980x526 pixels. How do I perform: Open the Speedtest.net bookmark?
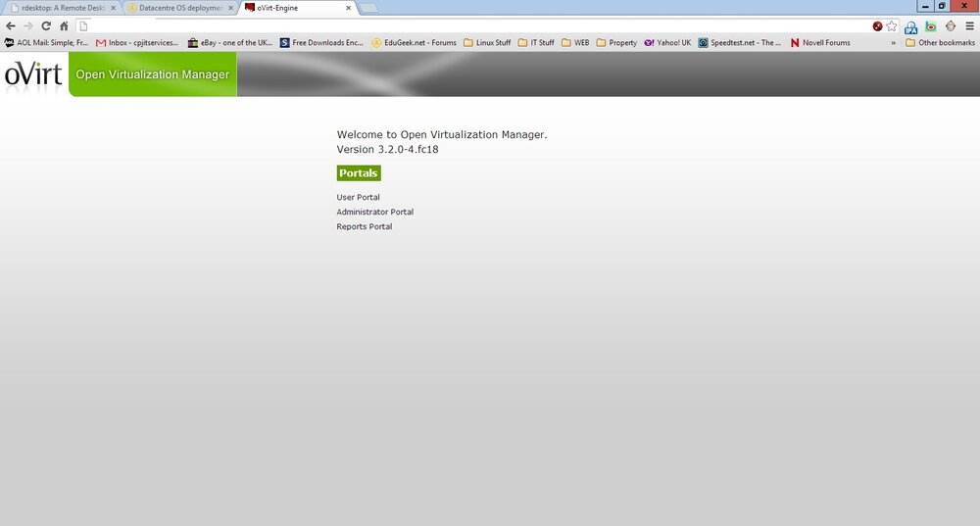pos(739,43)
